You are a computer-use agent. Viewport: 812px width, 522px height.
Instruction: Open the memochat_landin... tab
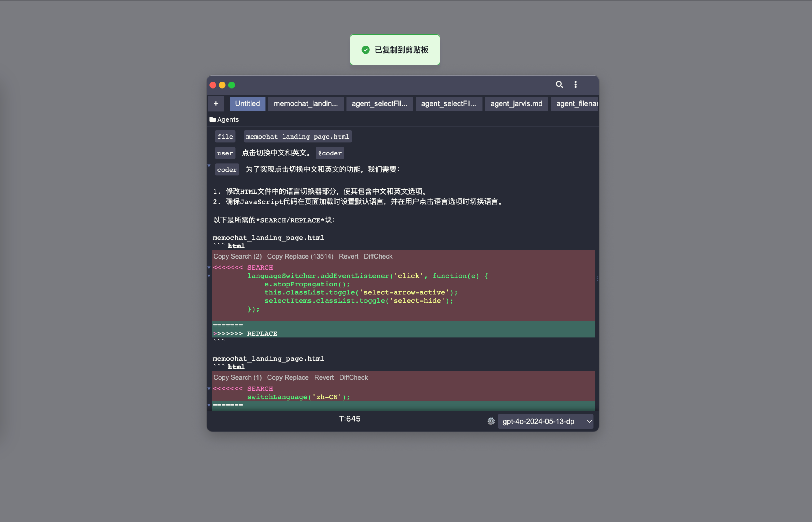[306, 103]
